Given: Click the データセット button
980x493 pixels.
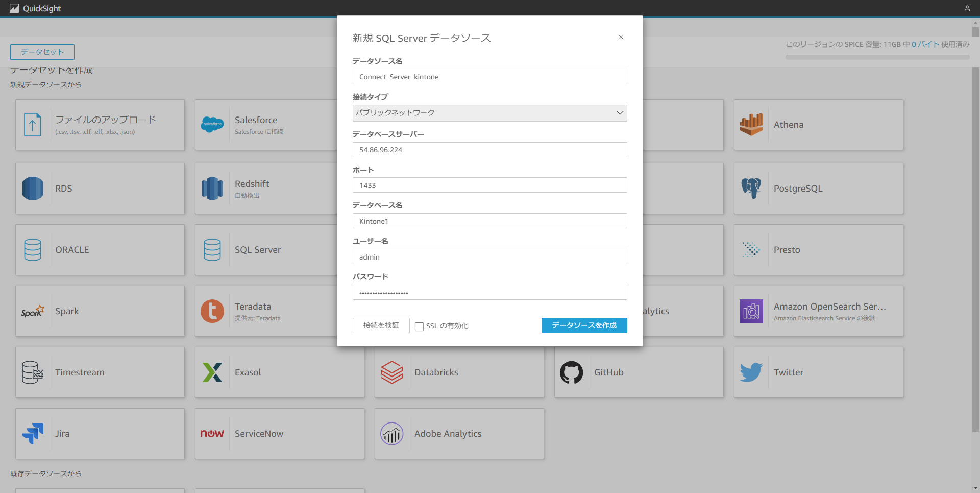Looking at the screenshot, I should (42, 52).
